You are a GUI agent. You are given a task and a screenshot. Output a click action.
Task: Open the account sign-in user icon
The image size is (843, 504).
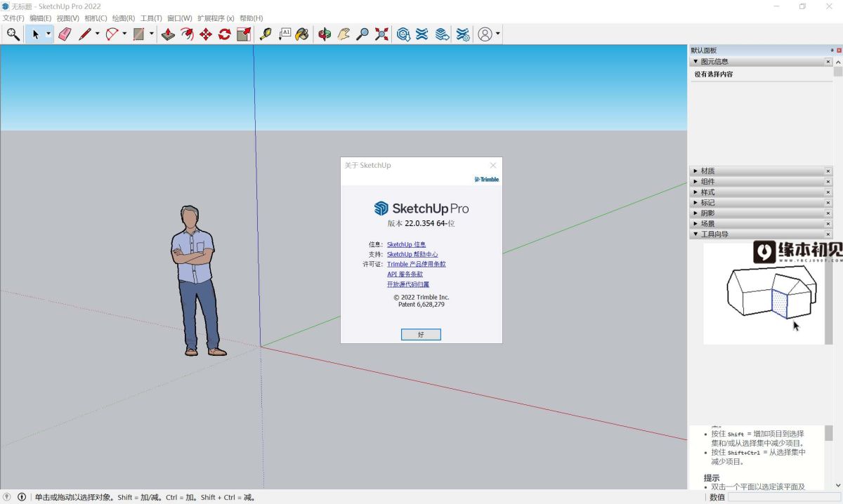[485, 34]
